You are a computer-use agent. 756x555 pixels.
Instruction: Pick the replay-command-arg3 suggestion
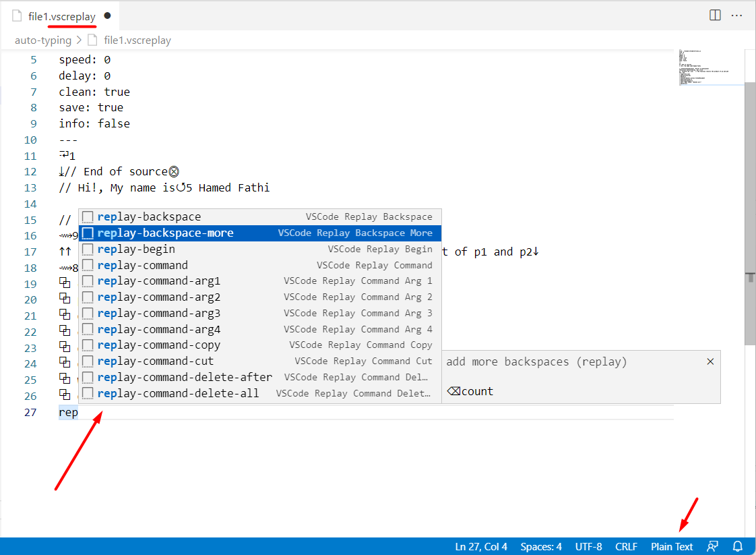pos(260,313)
